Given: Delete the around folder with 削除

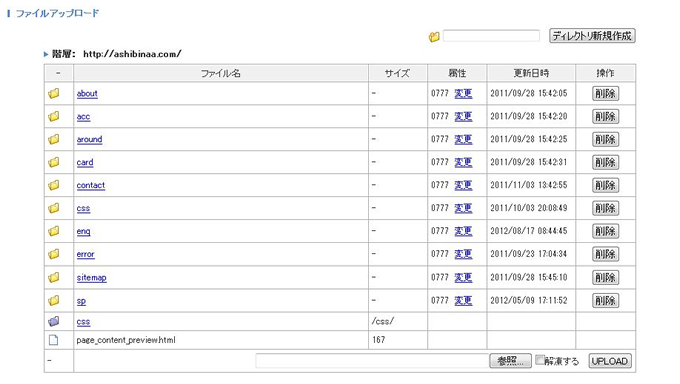Looking at the screenshot, I should click(605, 139).
